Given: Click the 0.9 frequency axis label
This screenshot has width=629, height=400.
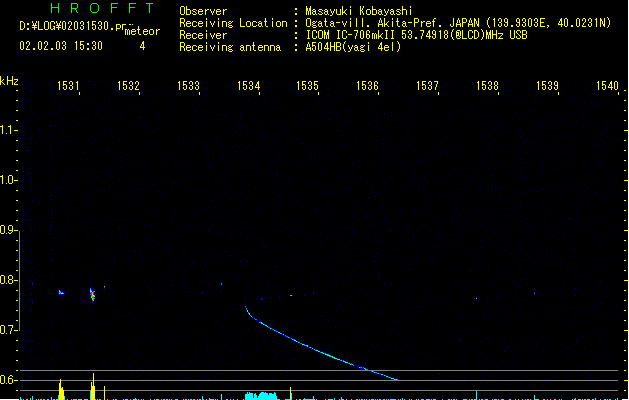Looking at the screenshot, I should pyautogui.click(x=8, y=230).
